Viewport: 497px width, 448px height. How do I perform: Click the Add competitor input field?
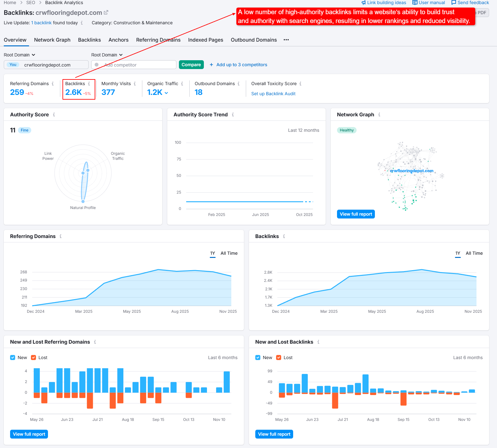(136, 65)
